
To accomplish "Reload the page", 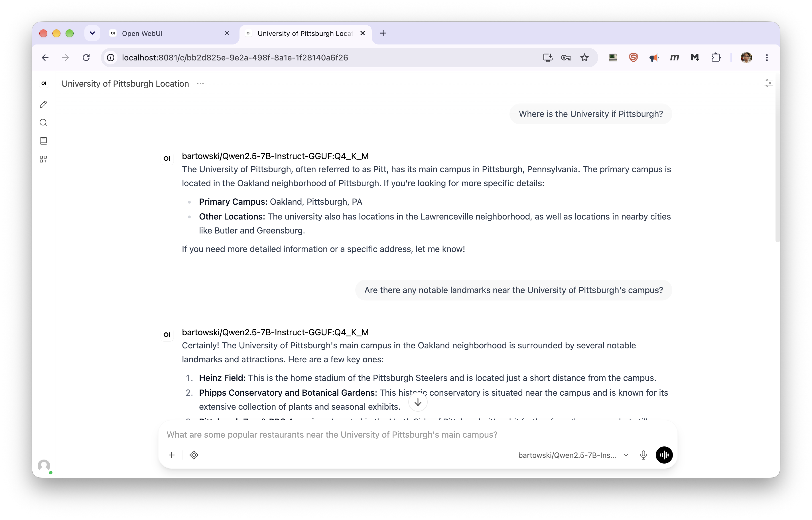I will (x=86, y=58).
